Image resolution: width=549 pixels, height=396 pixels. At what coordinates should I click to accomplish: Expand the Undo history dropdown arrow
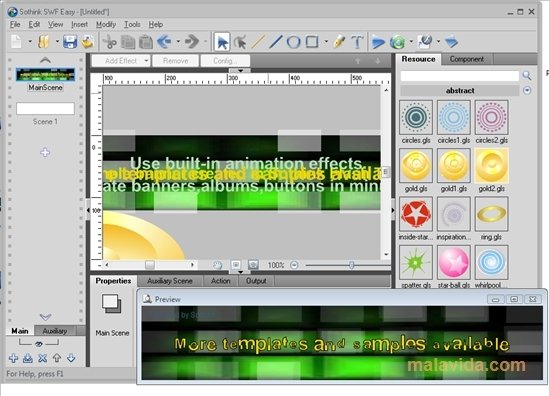coord(178,42)
